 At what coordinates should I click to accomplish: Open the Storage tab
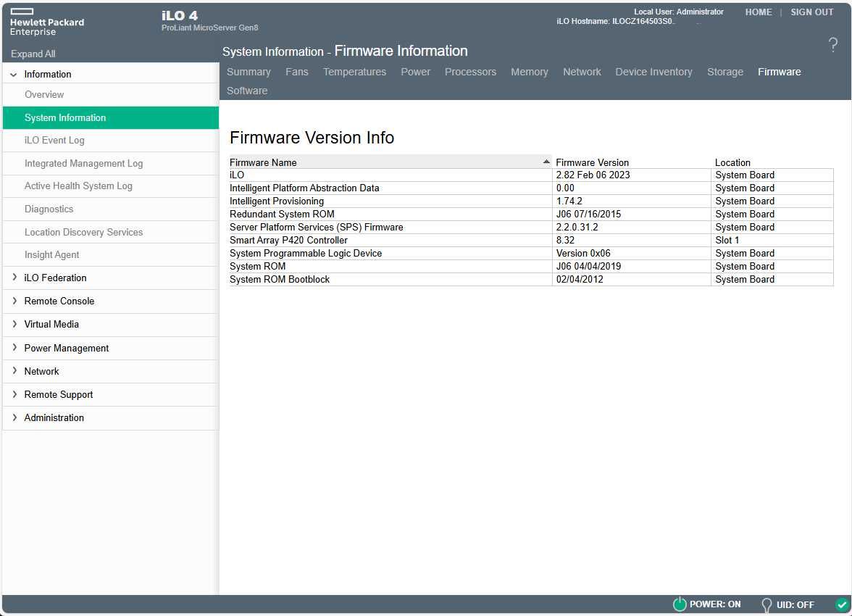pos(724,72)
